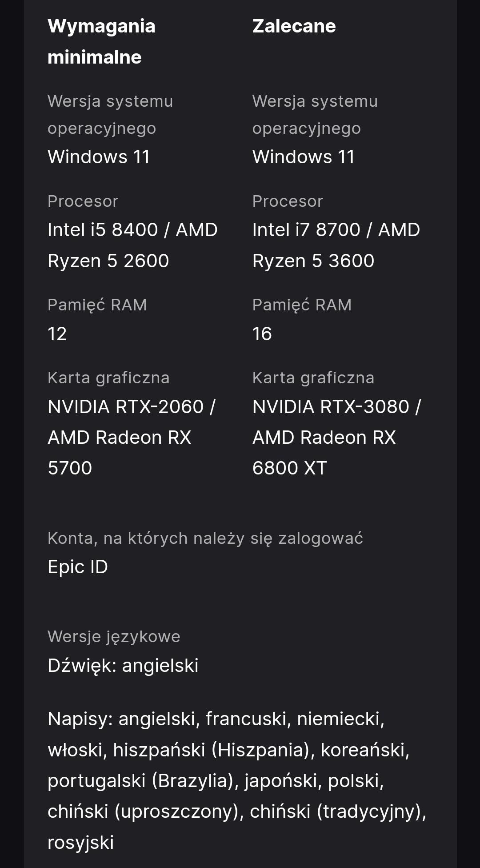Click the Intel i5 8400 processor text
480x868 pixels.
[x=132, y=230]
